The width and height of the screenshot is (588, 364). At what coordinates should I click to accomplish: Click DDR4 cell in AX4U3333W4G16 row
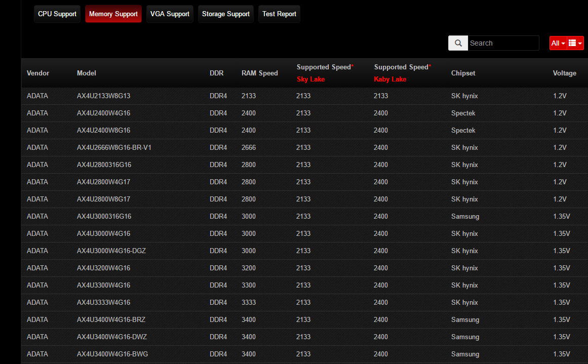(218, 303)
